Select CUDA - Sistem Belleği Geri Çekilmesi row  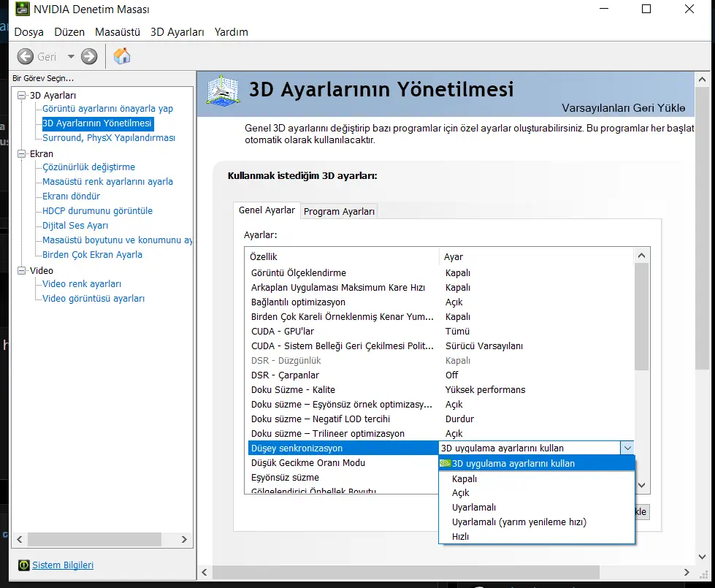441,345
